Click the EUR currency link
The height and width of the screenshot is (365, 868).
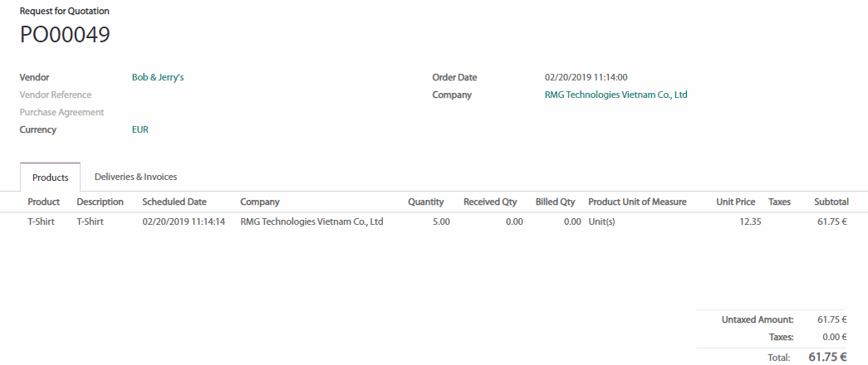coord(140,129)
